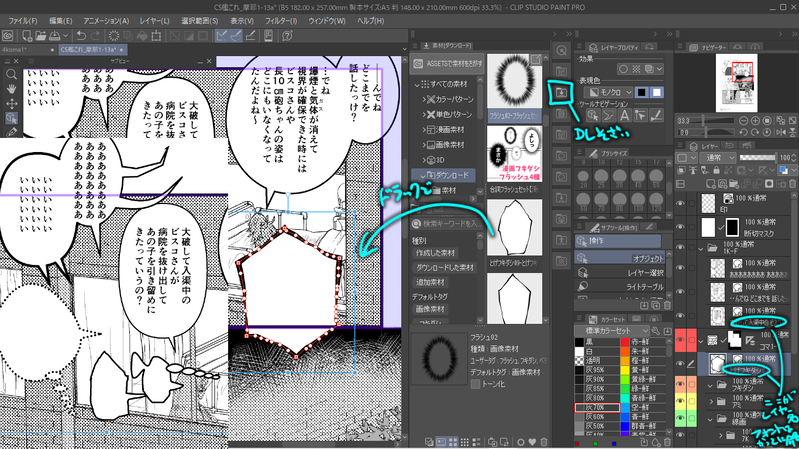
Task: Toggle the トーン化 checkbox
Action: (475, 384)
